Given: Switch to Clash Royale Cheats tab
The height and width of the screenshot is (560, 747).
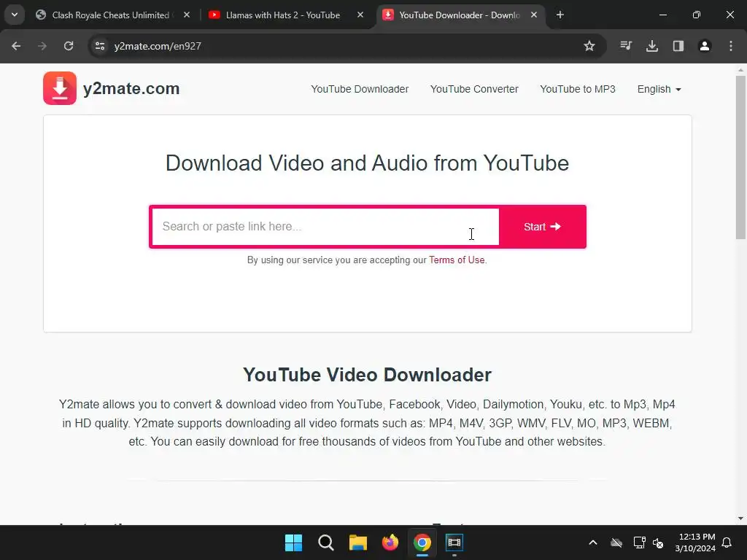Looking at the screenshot, I should point(111,15).
